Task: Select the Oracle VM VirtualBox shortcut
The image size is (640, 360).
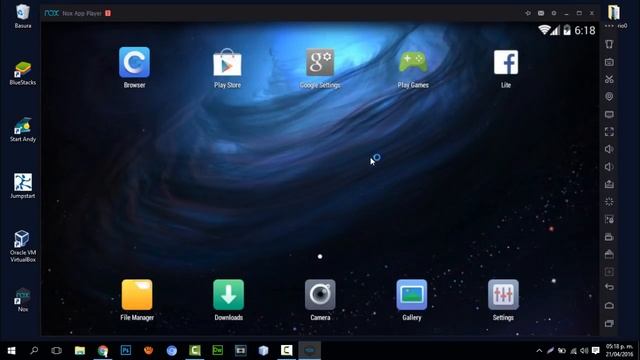Action: coord(22,246)
